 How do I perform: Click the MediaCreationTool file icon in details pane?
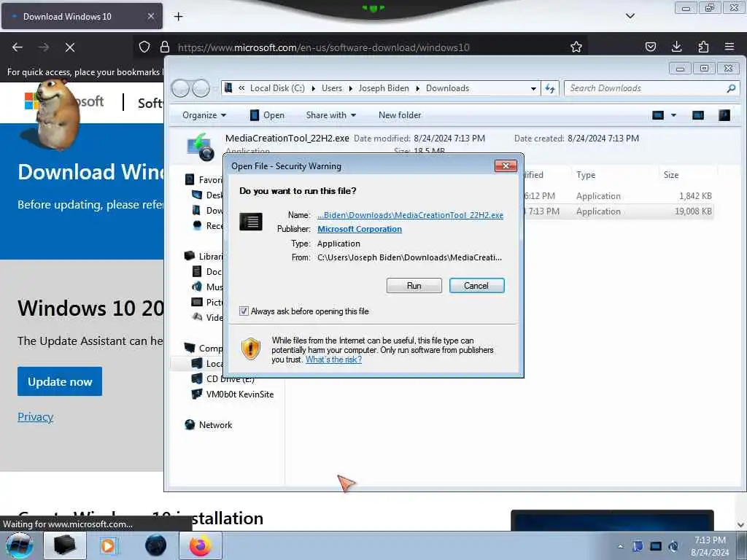click(201, 147)
